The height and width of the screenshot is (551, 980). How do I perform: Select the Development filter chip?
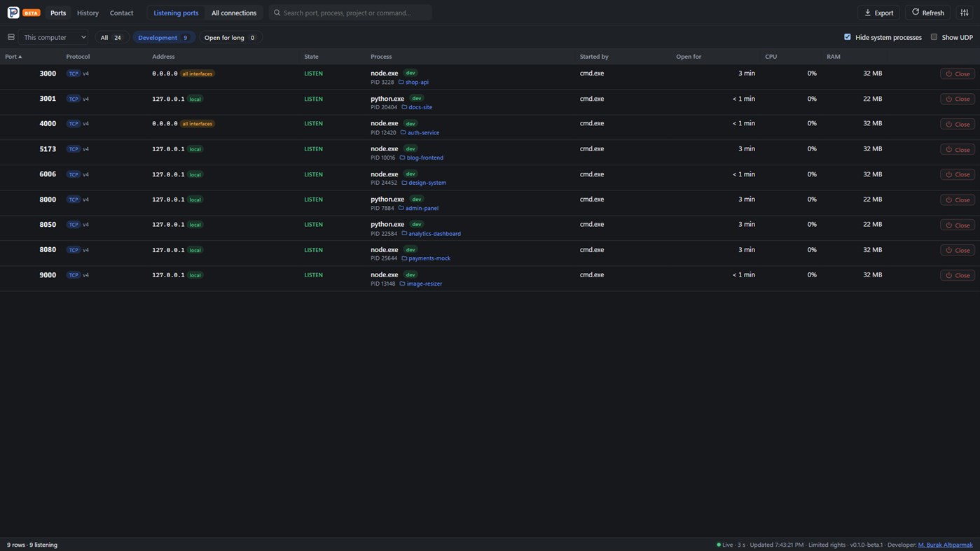[163, 37]
